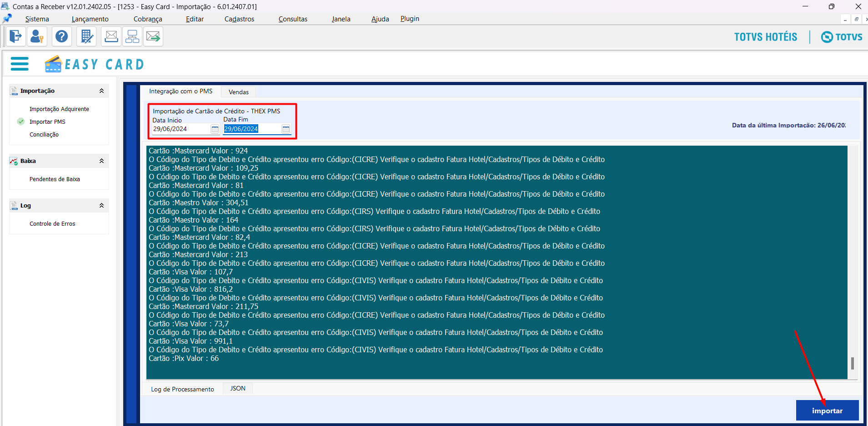Click the green check beside Importar PMS
The image size is (868, 426).
21,122
